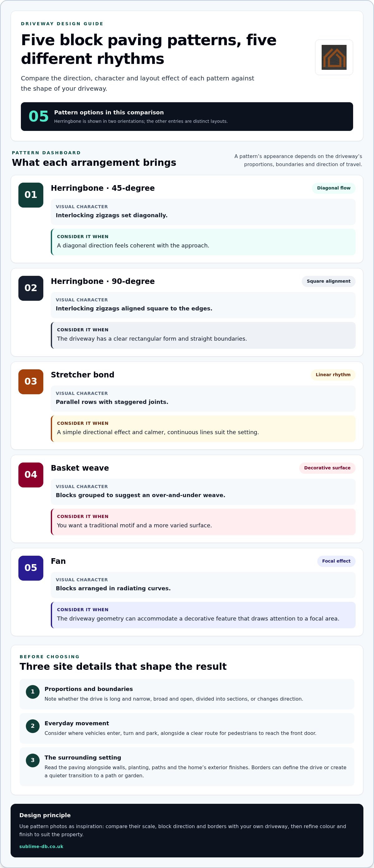Click the Design principle footer heading
Screen dimensions: 374x868
click(x=45, y=815)
